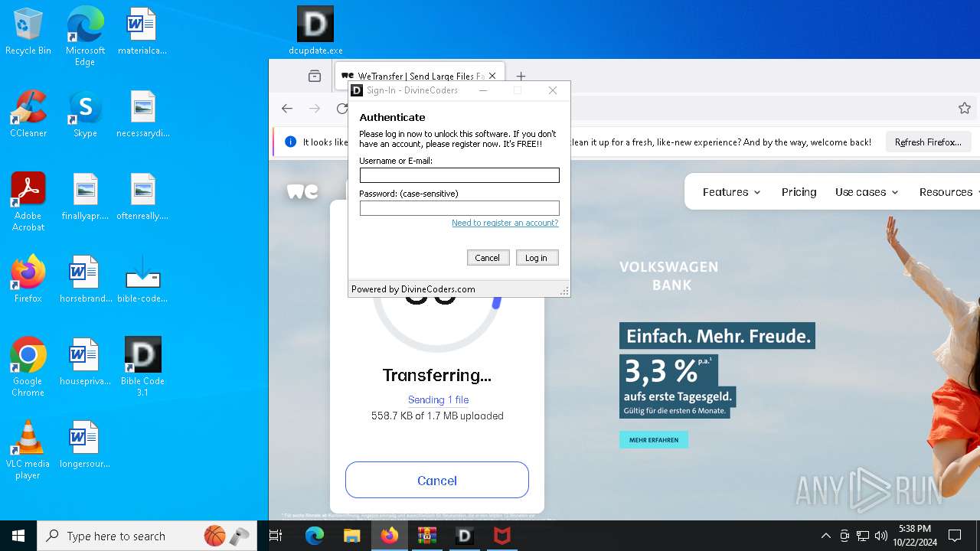Image resolution: width=980 pixels, height=551 pixels.
Task: Click the Volkswagen Bank ad logo
Action: pyautogui.click(x=668, y=275)
